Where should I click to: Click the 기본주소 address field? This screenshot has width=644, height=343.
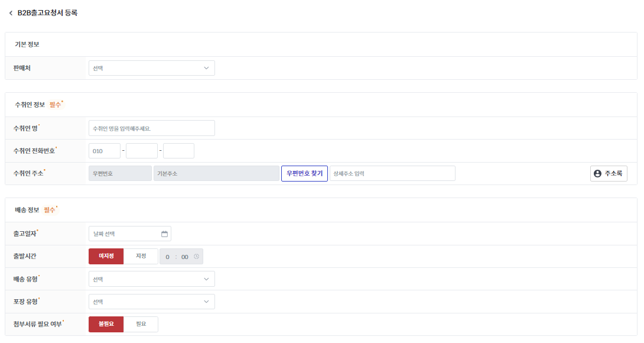pos(216,173)
